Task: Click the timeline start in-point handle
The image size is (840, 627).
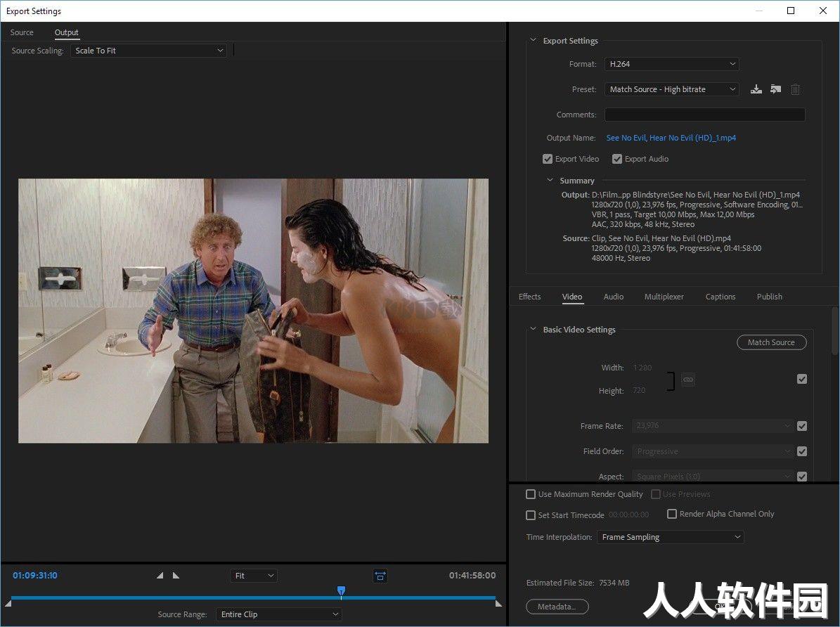Action: tap(8, 603)
